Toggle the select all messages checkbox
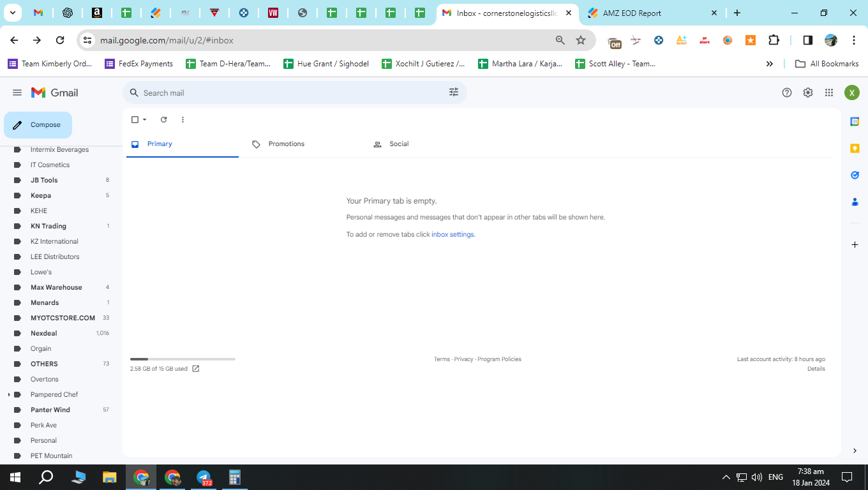The width and height of the screenshot is (868, 490). coord(135,119)
